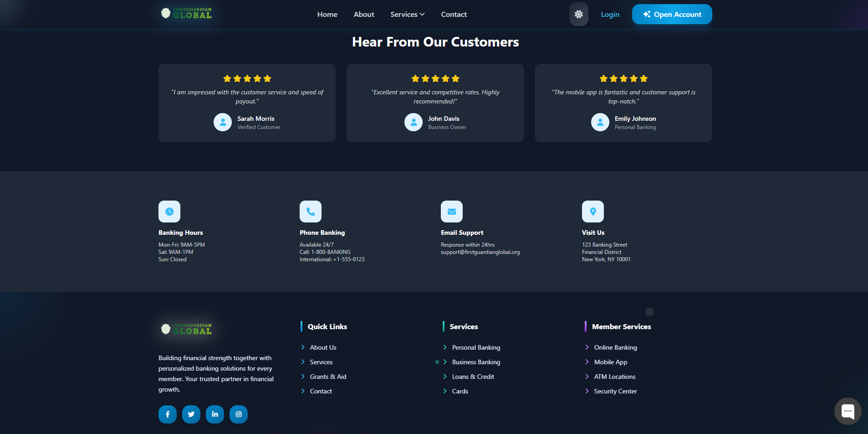The image size is (868, 434).
Task: Open the Security Center footer link
Action: click(615, 391)
